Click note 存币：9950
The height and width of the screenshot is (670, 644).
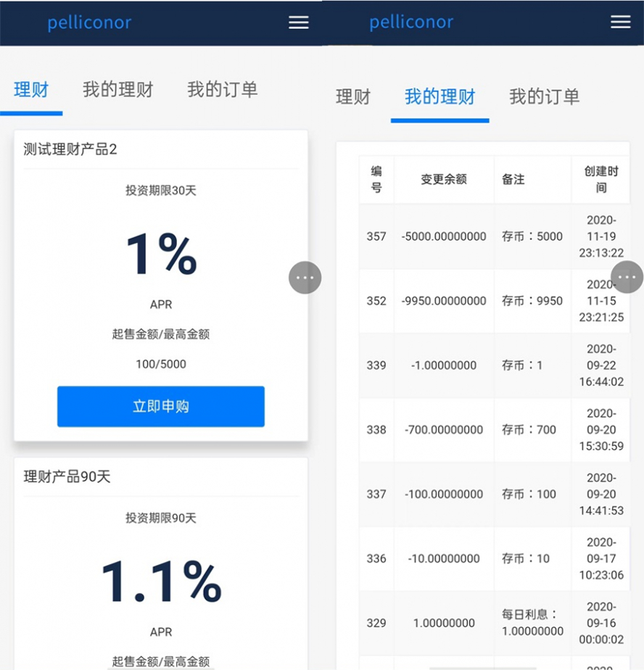click(x=532, y=301)
